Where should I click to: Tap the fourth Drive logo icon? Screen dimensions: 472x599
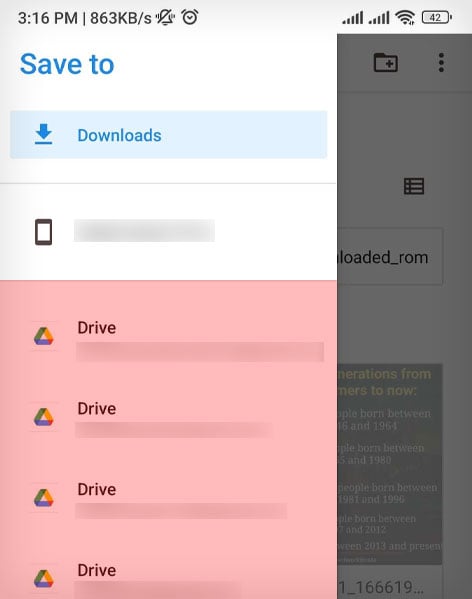44,579
